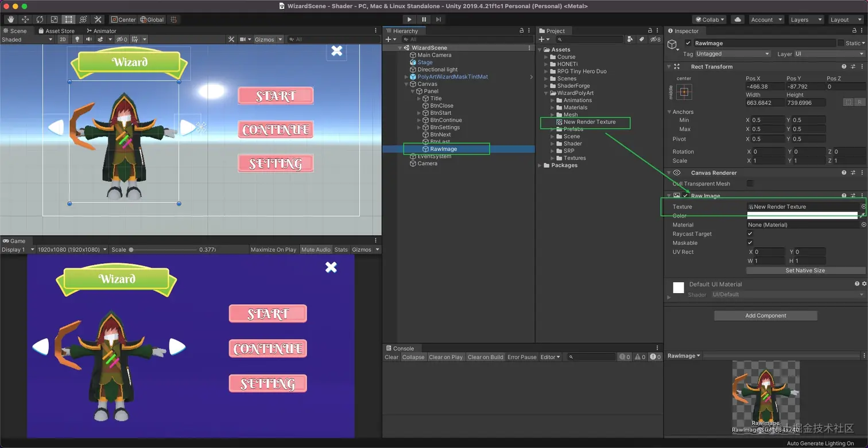Toggle Mute Audio in Game view
This screenshot has width=868, height=448.
(316, 250)
